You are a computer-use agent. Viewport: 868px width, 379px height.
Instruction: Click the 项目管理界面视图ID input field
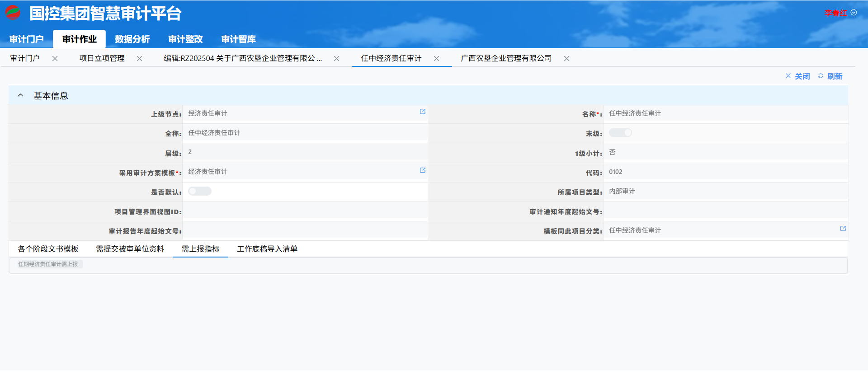(305, 211)
